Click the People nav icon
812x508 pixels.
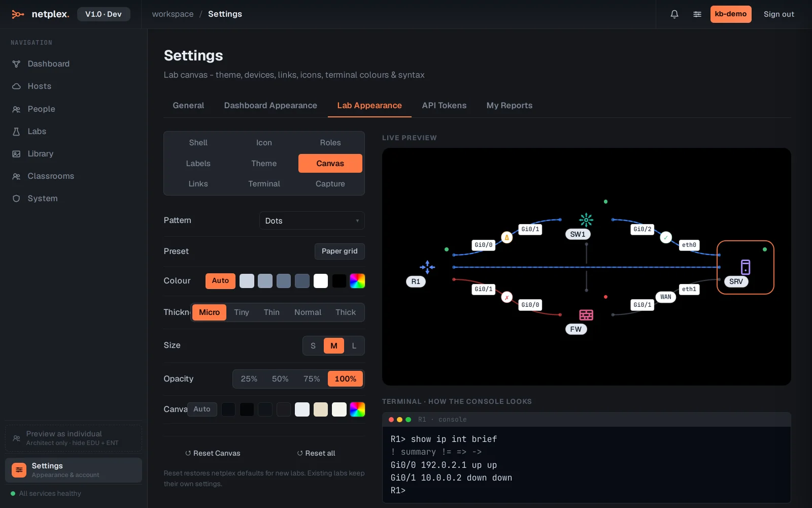16,109
